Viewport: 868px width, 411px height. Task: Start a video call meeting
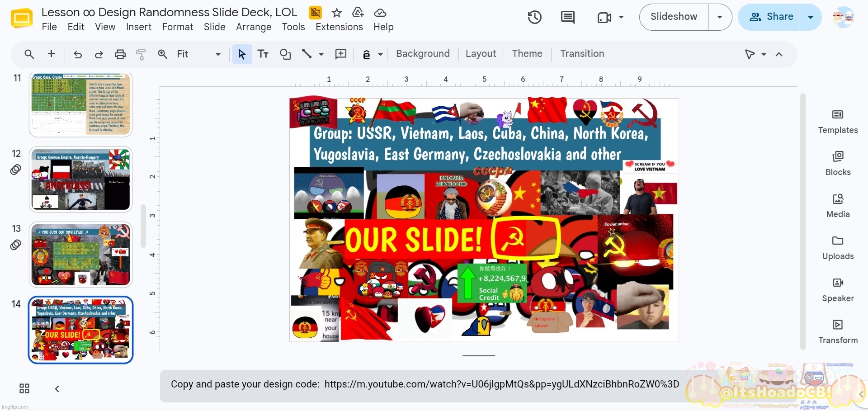pos(604,17)
